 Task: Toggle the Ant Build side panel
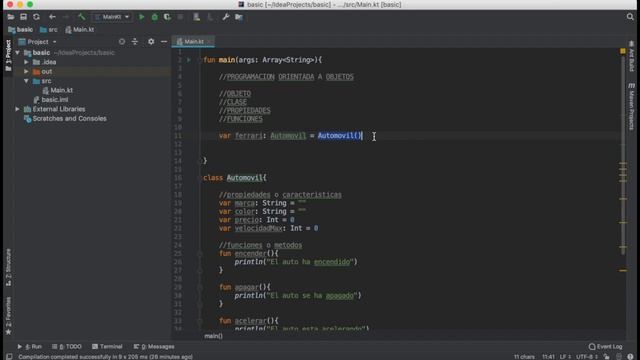tap(631, 56)
